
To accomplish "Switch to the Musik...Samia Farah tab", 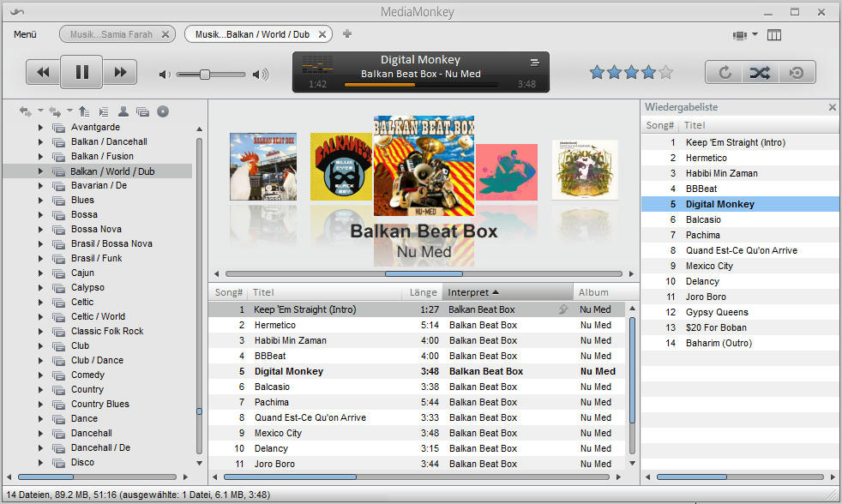I will tap(111, 34).
